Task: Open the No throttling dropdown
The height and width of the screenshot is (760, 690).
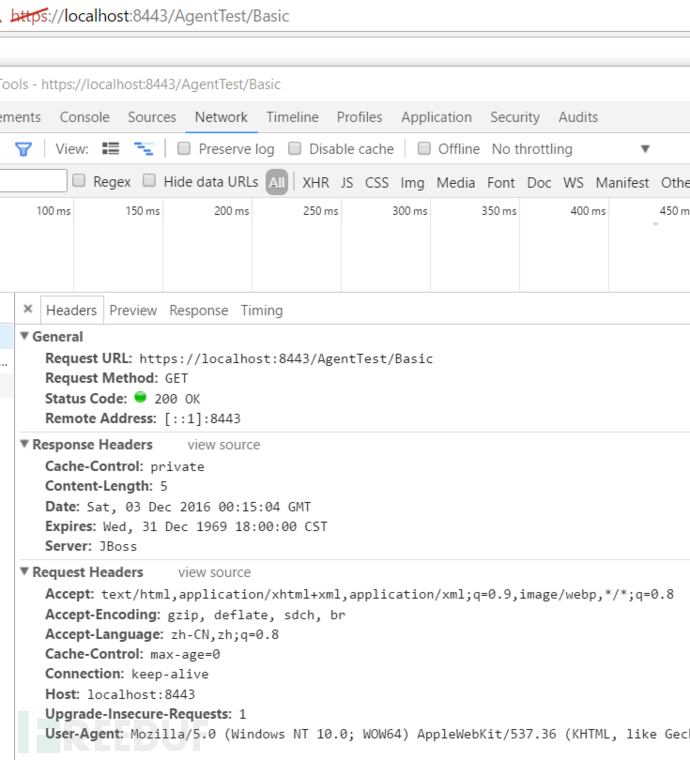Action: (x=570, y=149)
